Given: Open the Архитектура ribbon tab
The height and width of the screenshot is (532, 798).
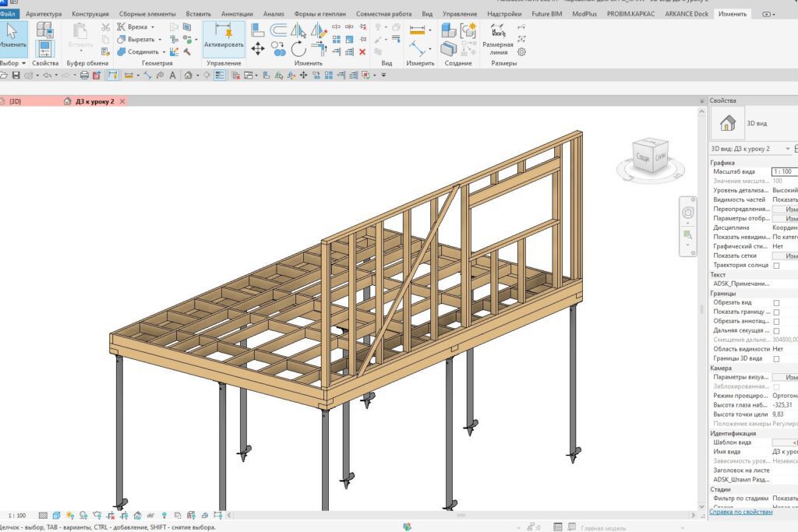Looking at the screenshot, I should pyautogui.click(x=44, y=14).
